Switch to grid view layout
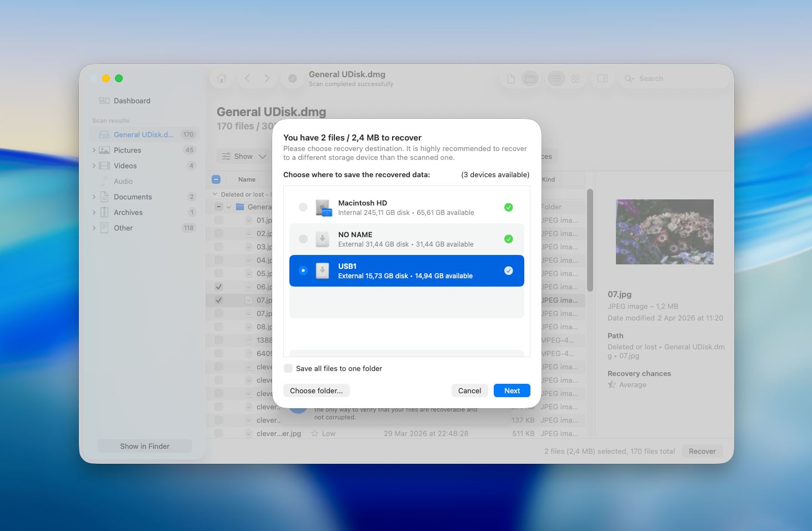 [x=575, y=79]
